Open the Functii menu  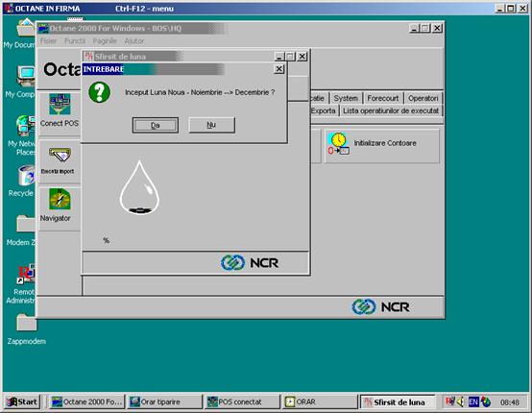(75, 41)
